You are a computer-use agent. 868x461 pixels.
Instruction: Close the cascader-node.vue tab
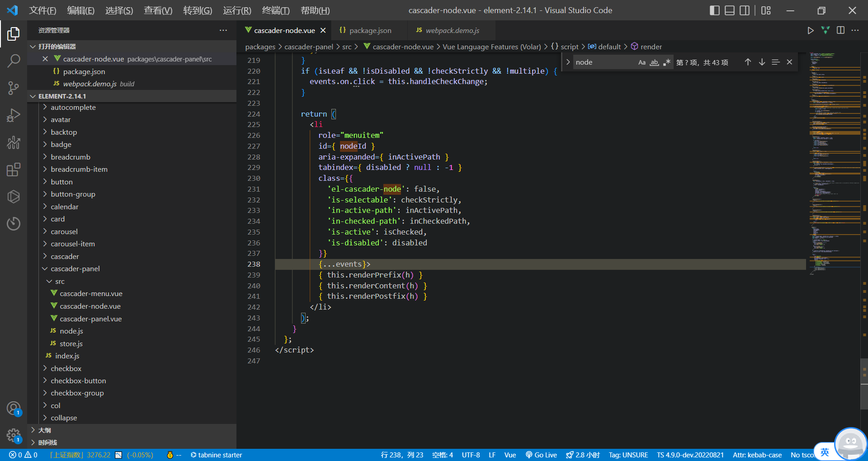click(323, 30)
